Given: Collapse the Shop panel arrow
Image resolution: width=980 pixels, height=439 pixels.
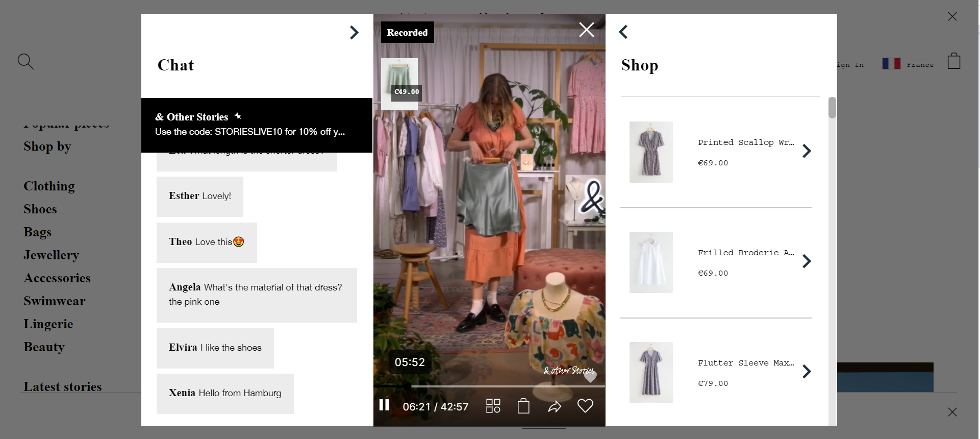Looking at the screenshot, I should pyautogui.click(x=623, y=32).
